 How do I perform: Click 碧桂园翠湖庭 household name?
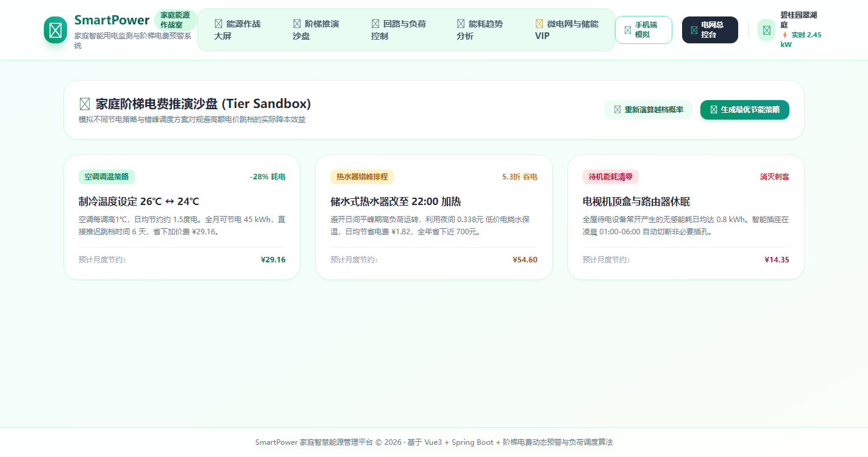tap(799, 20)
